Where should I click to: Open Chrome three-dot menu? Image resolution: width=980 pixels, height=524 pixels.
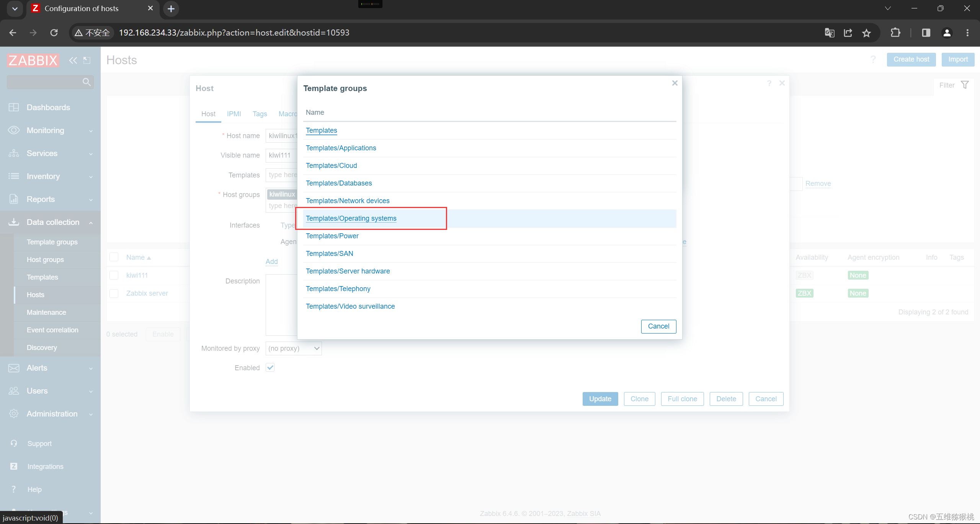967,33
